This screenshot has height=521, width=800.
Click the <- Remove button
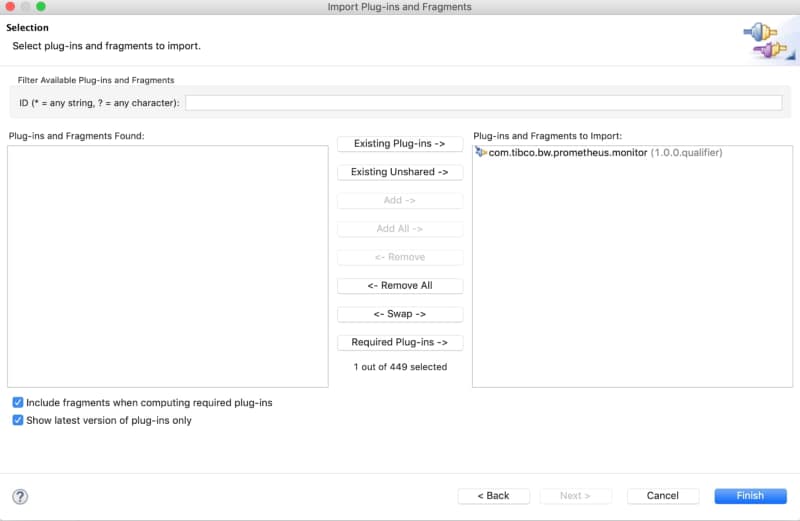pos(400,257)
